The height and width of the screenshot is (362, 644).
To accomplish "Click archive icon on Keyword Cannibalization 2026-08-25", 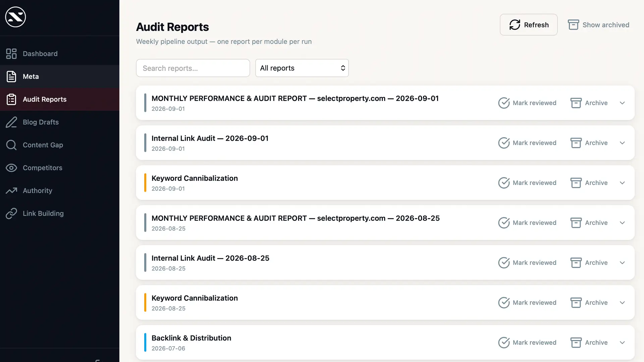I will 576,303.
